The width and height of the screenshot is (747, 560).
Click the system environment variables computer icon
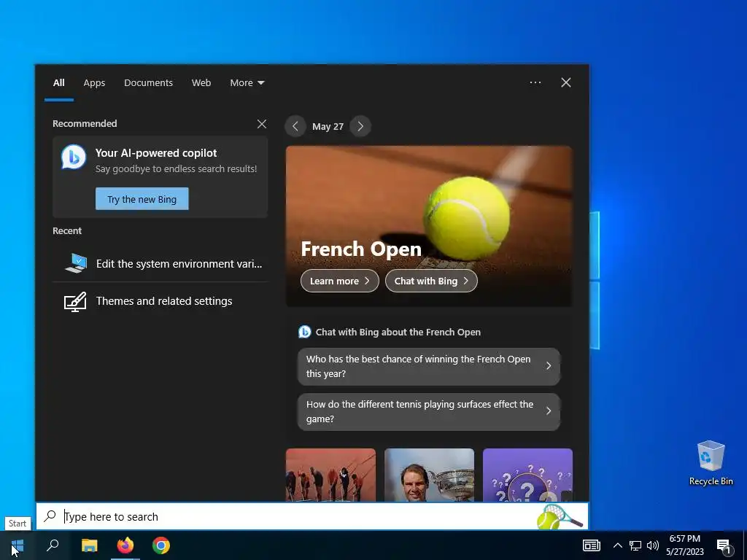pyautogui.click(x=76, y=263)
